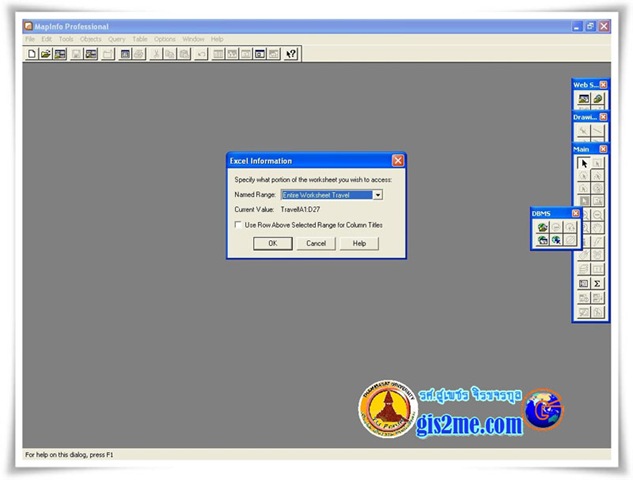Open the Window menu
Viewport: 633px width, 480px height.
tap(193, 39)
